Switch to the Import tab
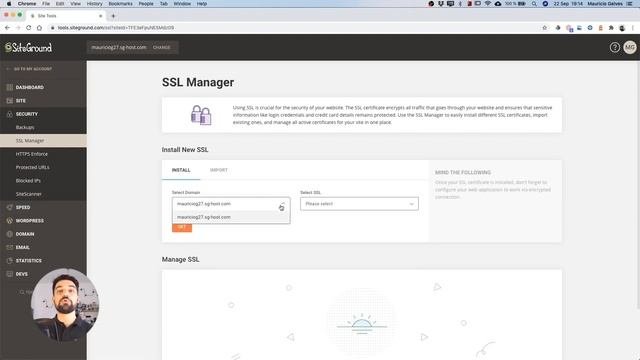640x360 pixels. coord(219,170)
